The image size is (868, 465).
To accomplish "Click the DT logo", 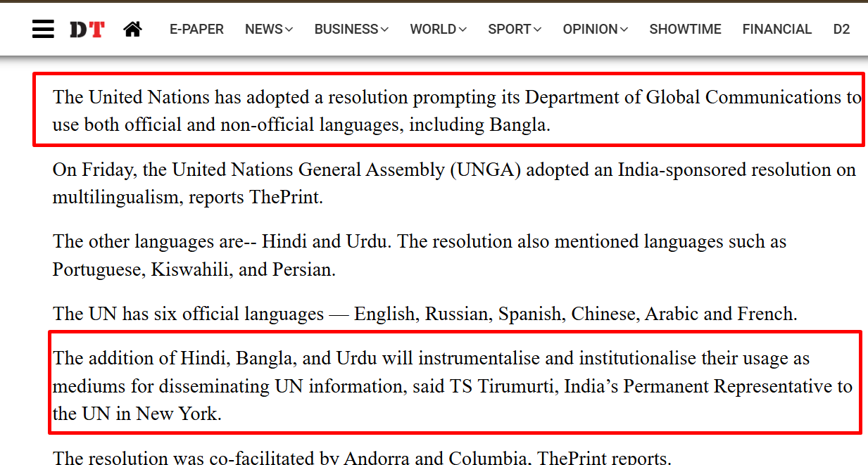I will coord(87,30).
